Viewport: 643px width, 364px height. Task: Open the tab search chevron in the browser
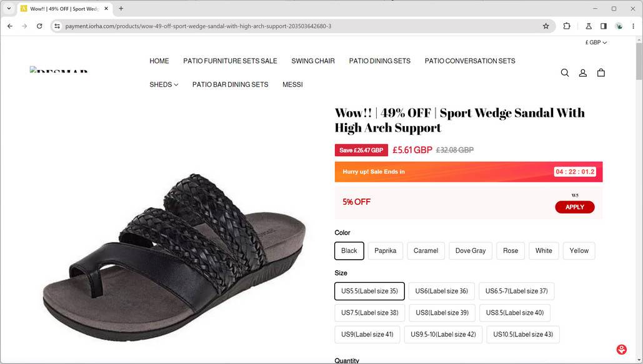click(9, 9)
